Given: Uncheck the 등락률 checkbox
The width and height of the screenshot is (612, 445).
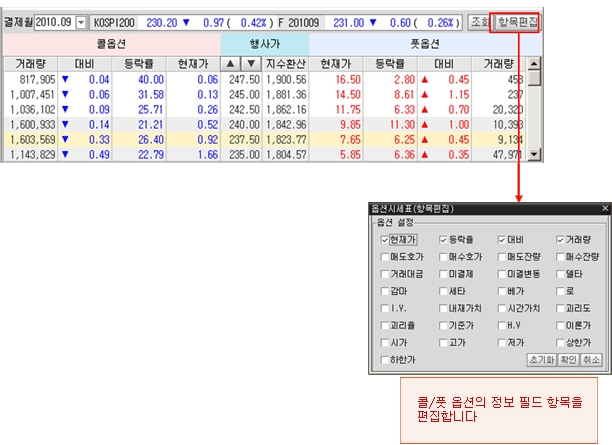Looking at the screenshot, I should 443,240.
